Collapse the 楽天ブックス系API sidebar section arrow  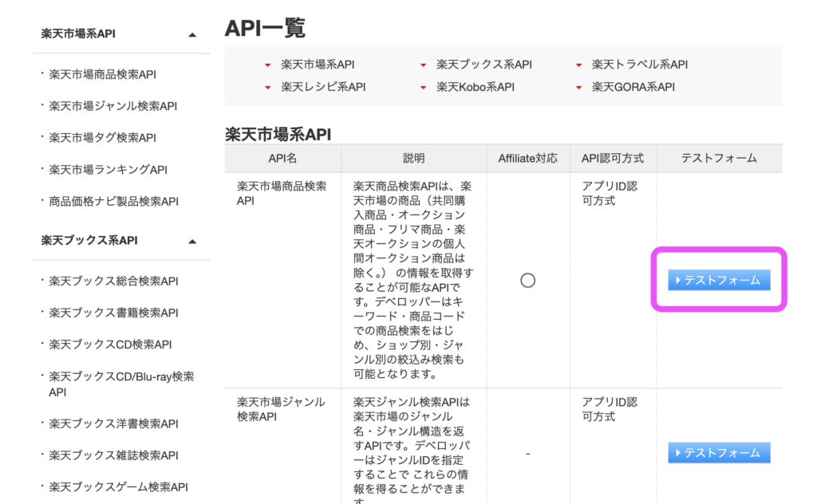191,242
